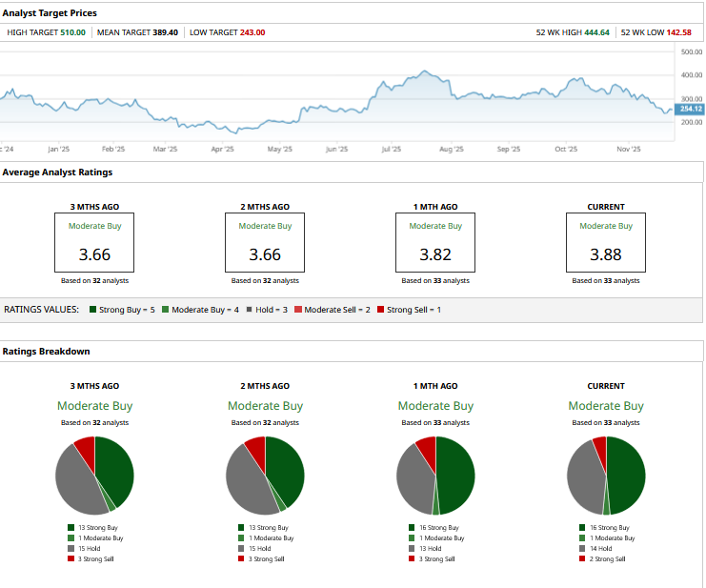Click the Strong Buy = 5 green swatch
Image resolution: width=706 pixels, height=588 pixels.
(92, 310)
